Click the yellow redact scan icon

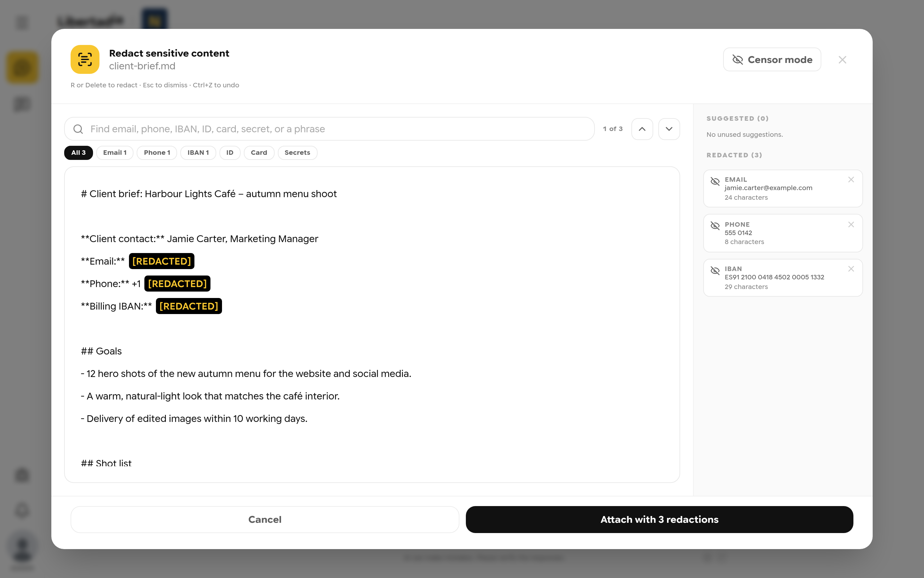(85, 59)
